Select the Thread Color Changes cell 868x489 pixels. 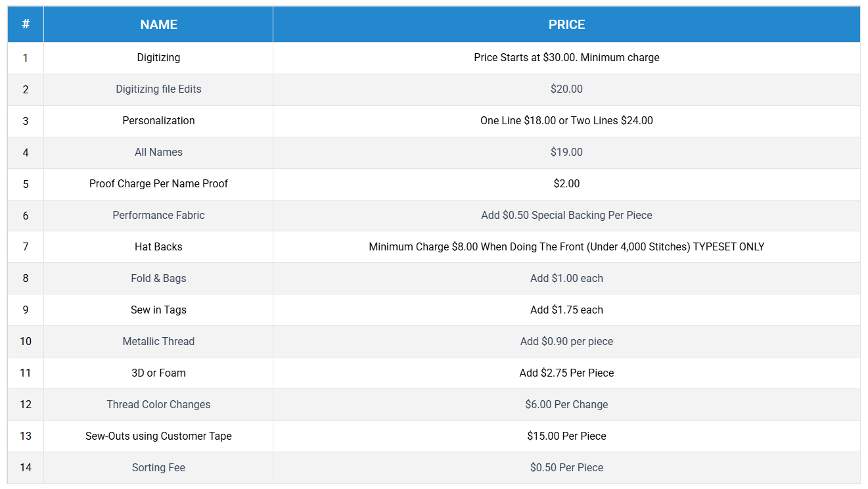[x=158, y=405]
